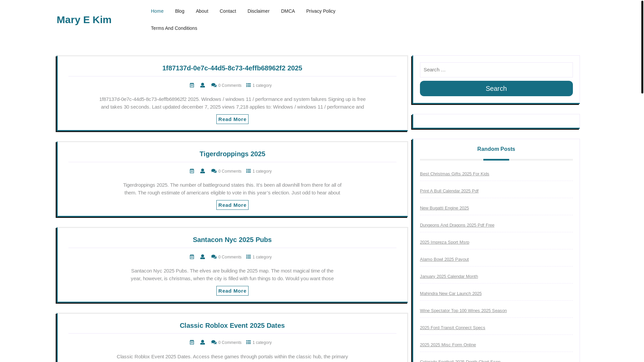Click the author icon under the Tigerdroppings 2025 post

tap(203, 171)
